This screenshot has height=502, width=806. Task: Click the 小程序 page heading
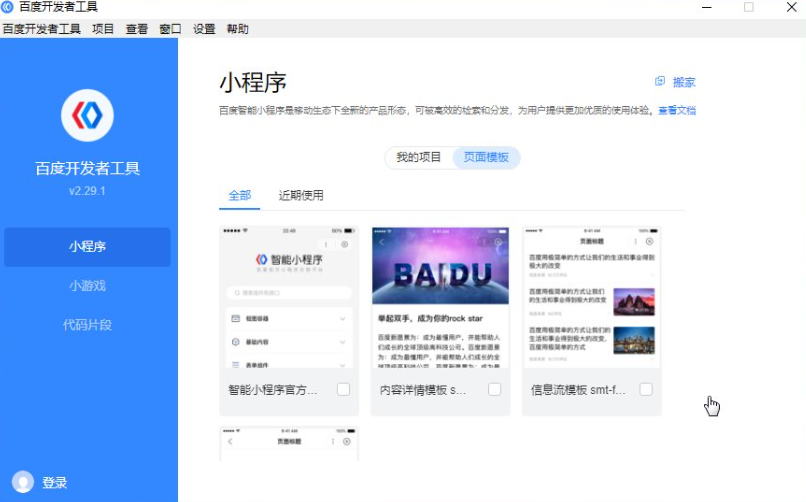(253, 83)
